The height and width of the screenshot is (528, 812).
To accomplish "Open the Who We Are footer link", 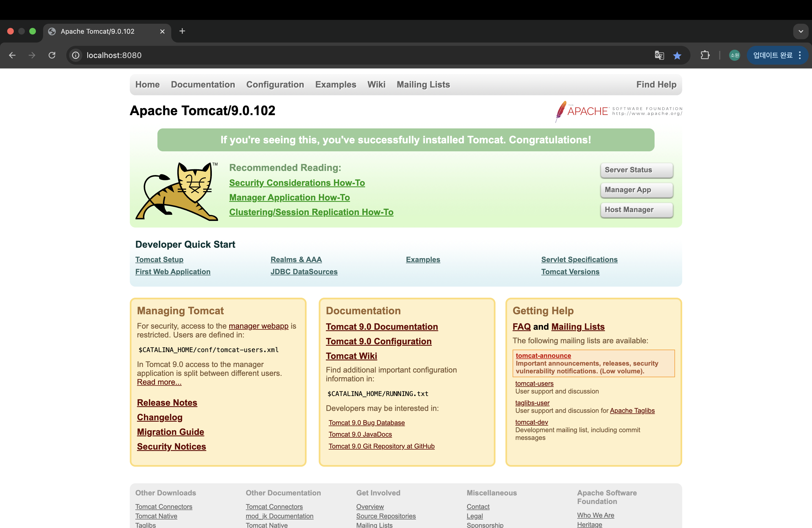I will [596, 515].
